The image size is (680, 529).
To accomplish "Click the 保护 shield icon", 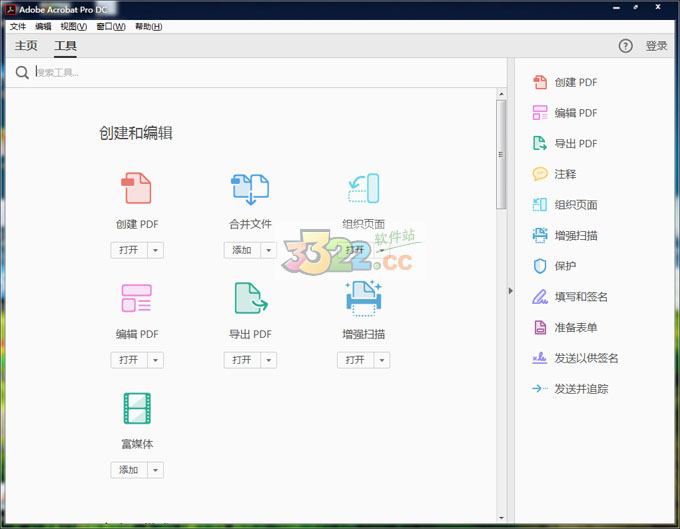I will click(540, 266).
